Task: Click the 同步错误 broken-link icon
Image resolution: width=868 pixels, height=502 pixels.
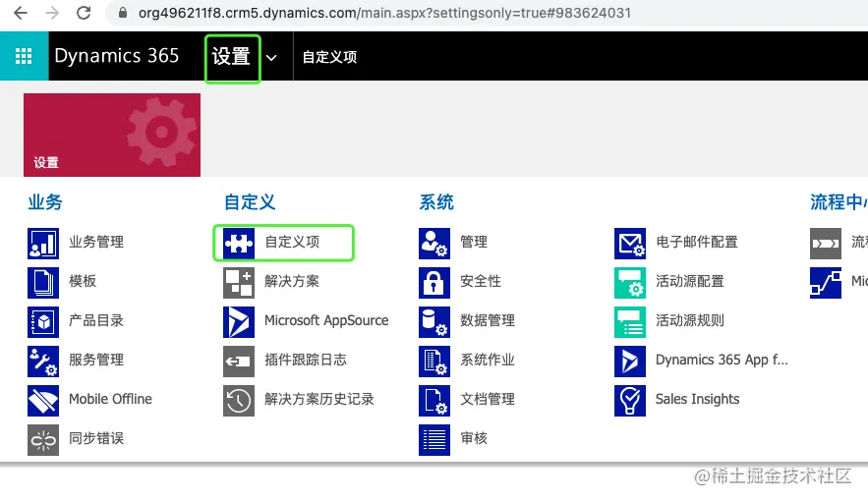Action: coord(43,439)
